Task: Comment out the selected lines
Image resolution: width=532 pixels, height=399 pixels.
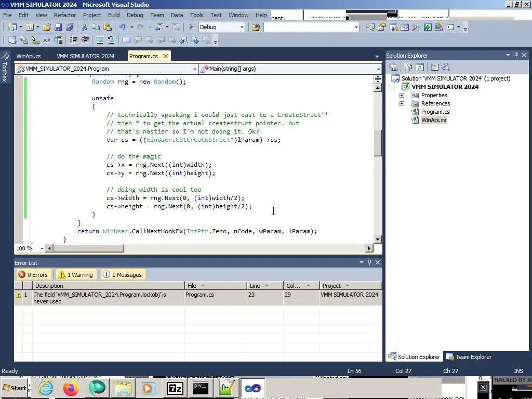Action: [100, 41]
